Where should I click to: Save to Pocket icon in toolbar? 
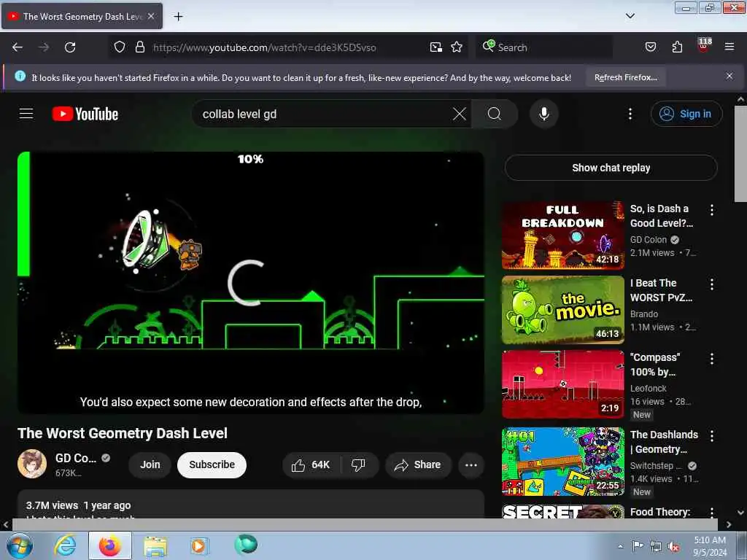click(x=650, y=47)
